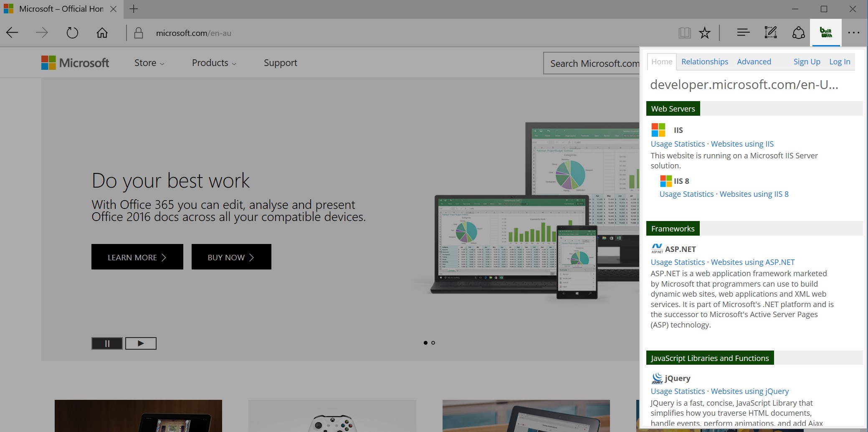Open the More actions ellipsis menu
Viewport: 868px width, 432px height.
pyautogui.click(x=854, y=33)
